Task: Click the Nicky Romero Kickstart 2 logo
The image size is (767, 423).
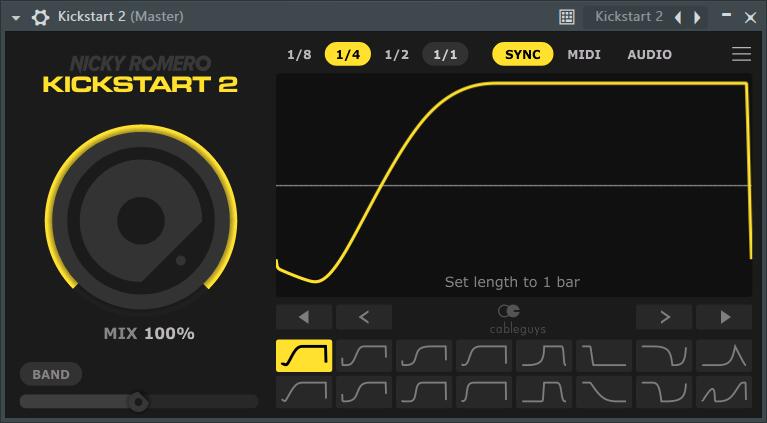Action: pos(140,75)
